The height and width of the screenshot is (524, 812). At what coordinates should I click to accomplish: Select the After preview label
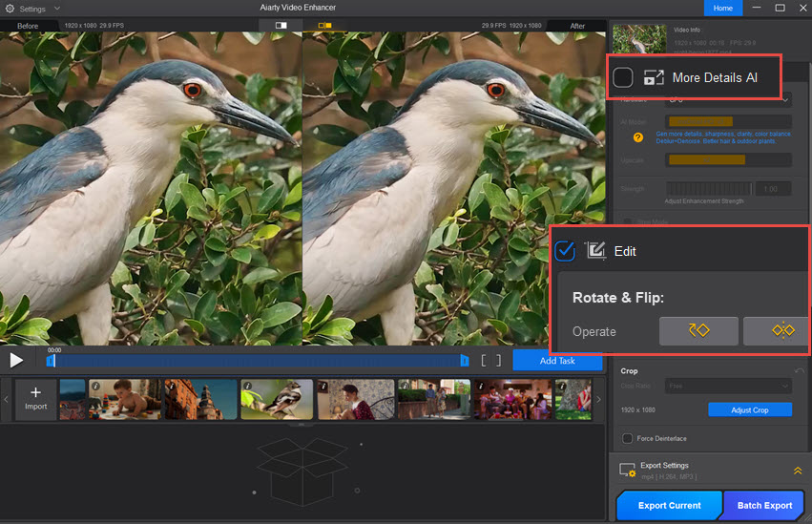tap(577, 26)
